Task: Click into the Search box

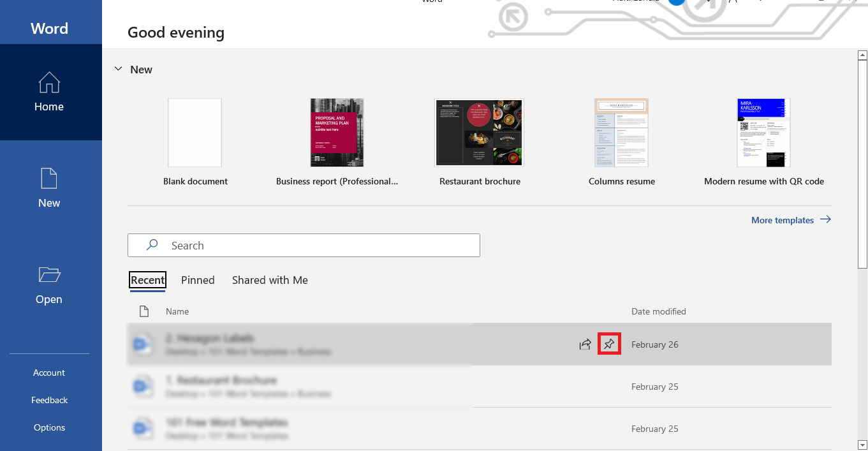Action: [304, 246]
